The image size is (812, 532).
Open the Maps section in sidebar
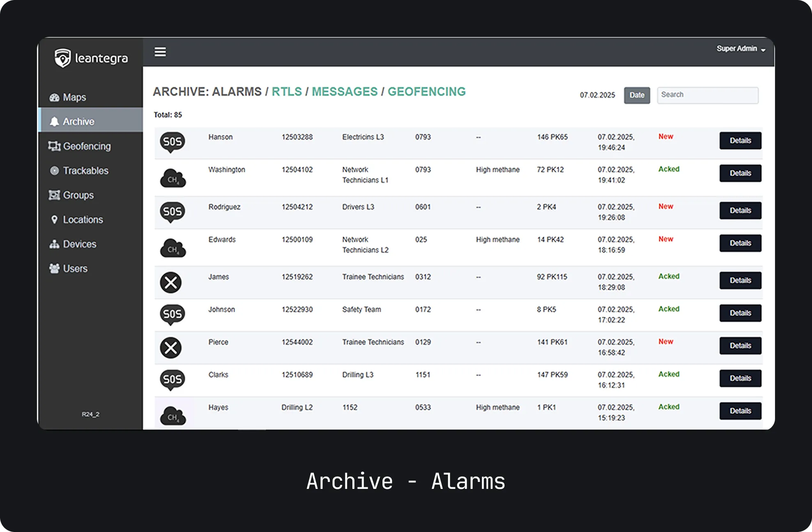click(x=74, y=97)
